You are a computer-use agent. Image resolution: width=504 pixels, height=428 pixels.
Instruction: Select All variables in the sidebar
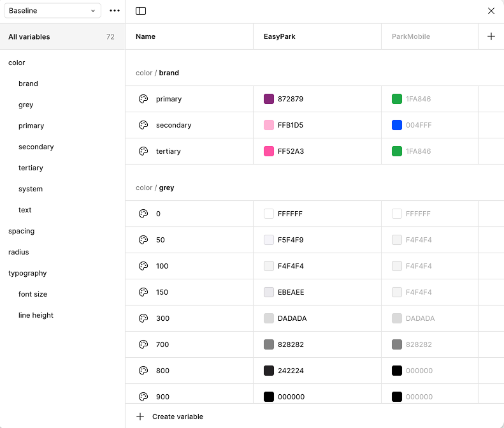pos(29,37)
